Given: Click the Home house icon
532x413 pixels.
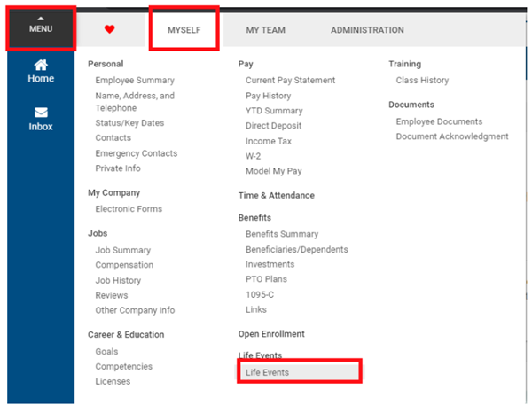Looking at the screenshot, I should coord(41,65).
